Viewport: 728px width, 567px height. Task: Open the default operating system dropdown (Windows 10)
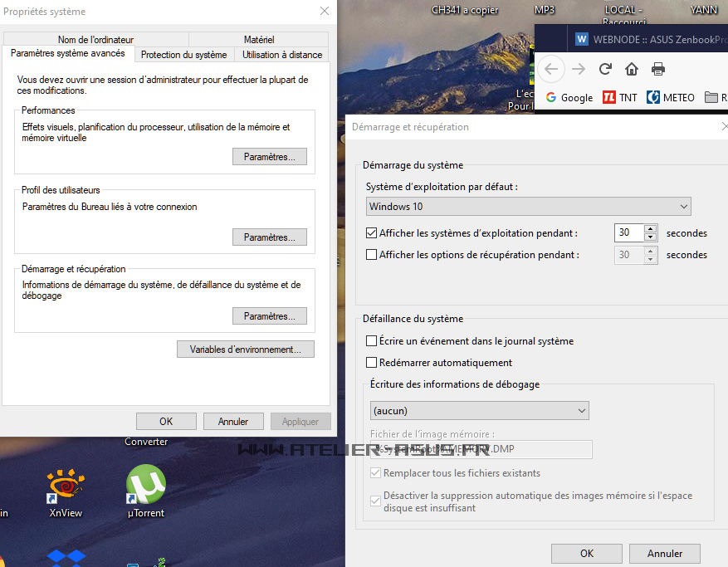(529, 206)
